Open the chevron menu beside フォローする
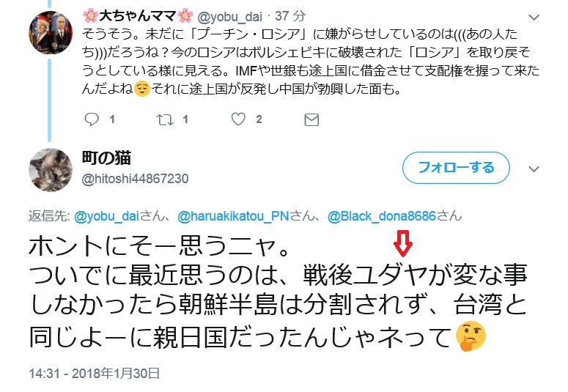Image resolution: width=568 pixels, height=392 pixels. (x=534, y=169)
